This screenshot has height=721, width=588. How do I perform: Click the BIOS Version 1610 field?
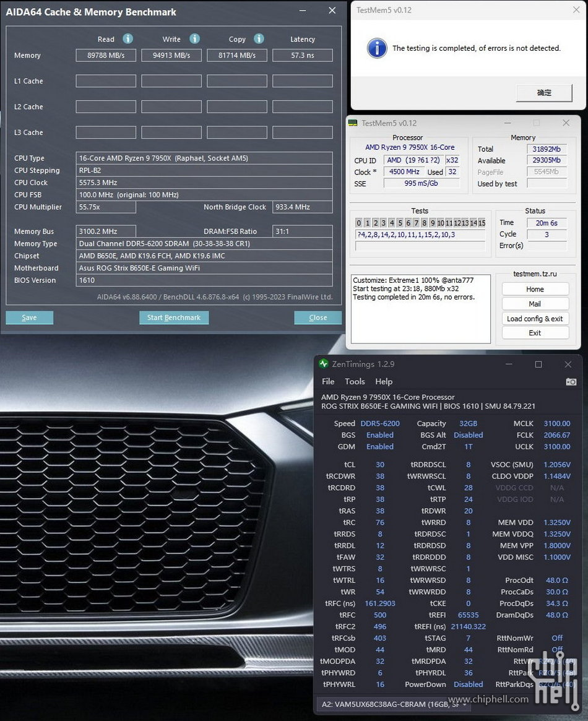204,280
